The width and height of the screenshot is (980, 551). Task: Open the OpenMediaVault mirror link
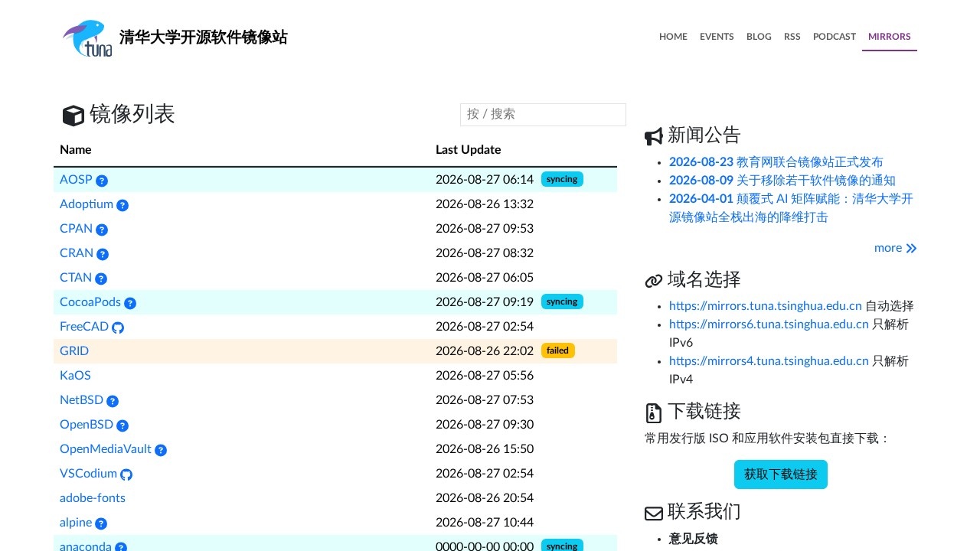106,449
